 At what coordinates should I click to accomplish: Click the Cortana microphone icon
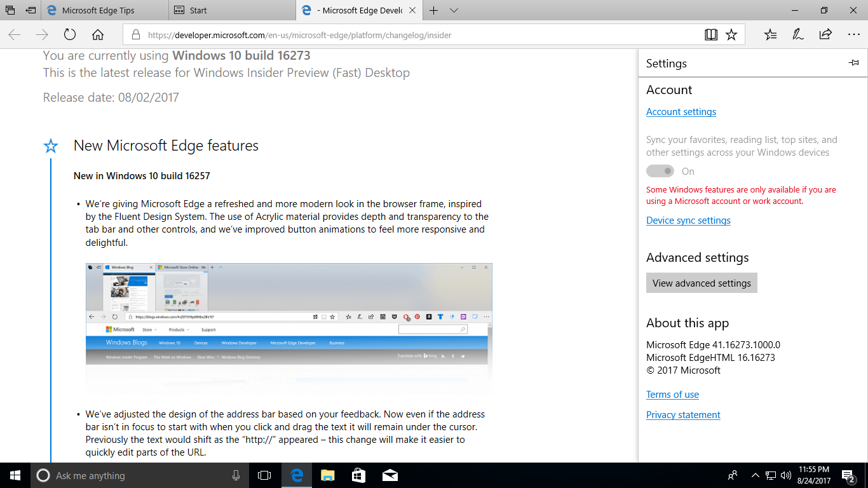[236, 475]
